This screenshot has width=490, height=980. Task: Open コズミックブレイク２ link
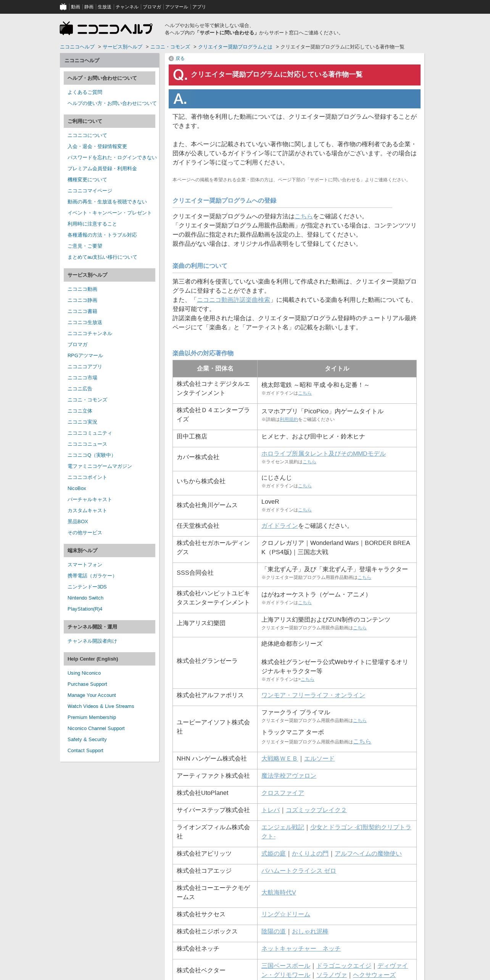[316, 810]
